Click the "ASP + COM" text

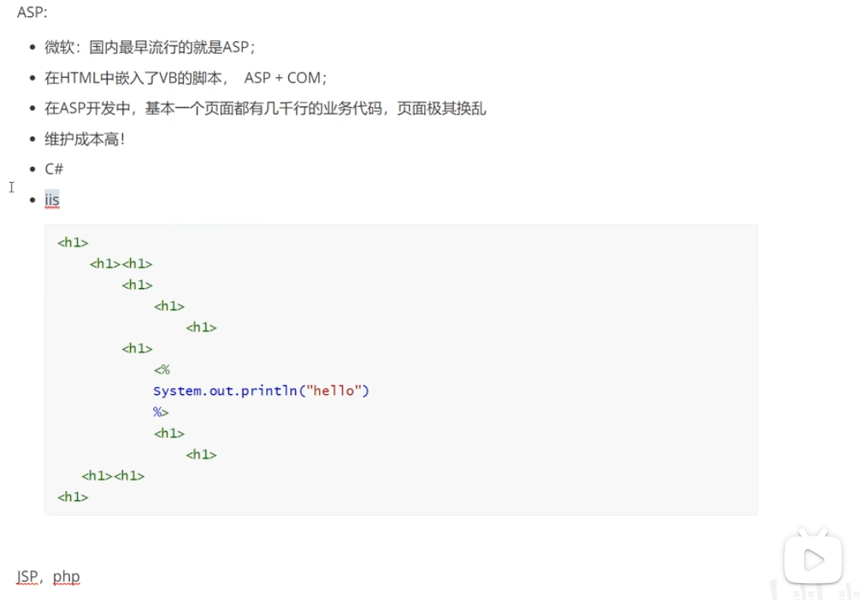tap(286, 78)
